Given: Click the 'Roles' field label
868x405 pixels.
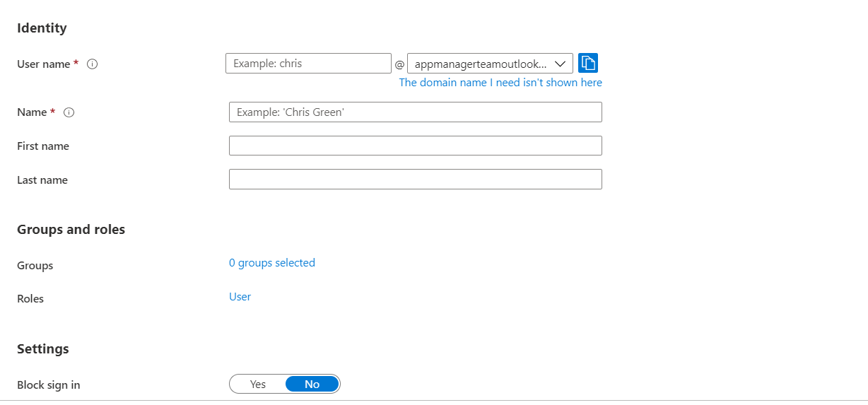Looking at the screenshot, I should [30, 299].
